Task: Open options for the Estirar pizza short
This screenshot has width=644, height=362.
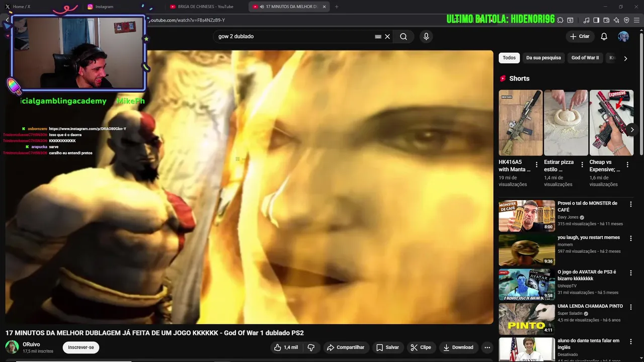Action: pyautogui.click(x=582, y=164)
